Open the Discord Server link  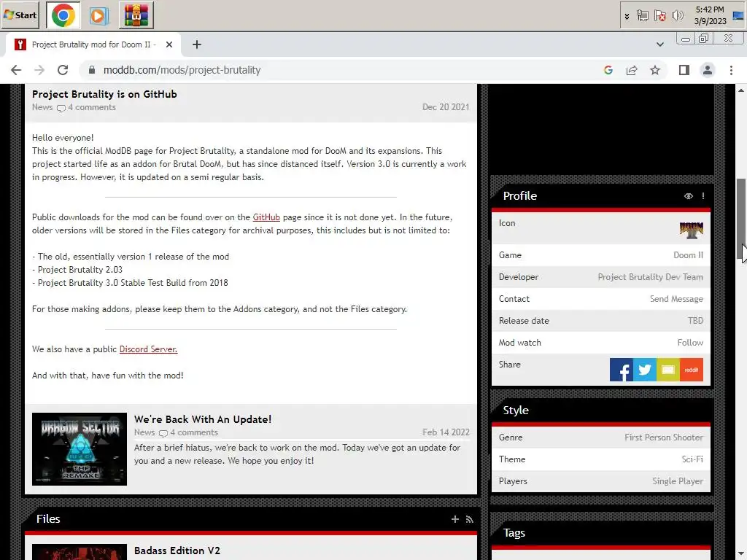tap(148, 349)
